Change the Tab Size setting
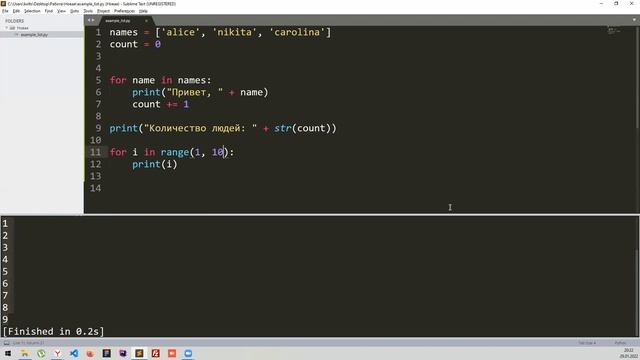This screenshot has width=640, height=360. coord(587,343)
